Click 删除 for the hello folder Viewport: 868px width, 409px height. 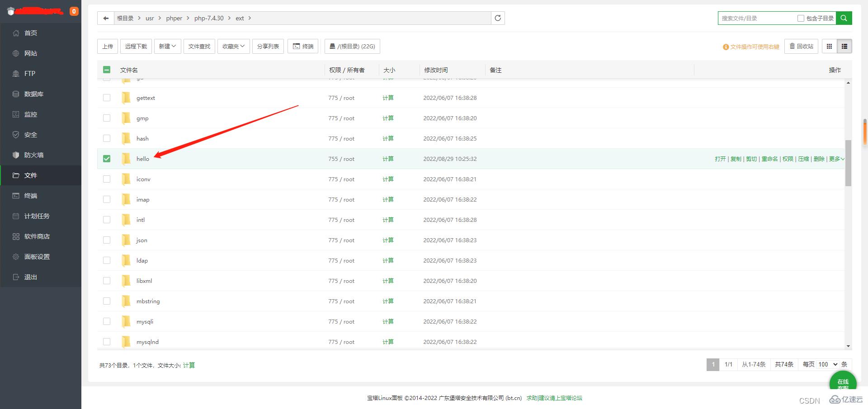click(x=819, y=159)
